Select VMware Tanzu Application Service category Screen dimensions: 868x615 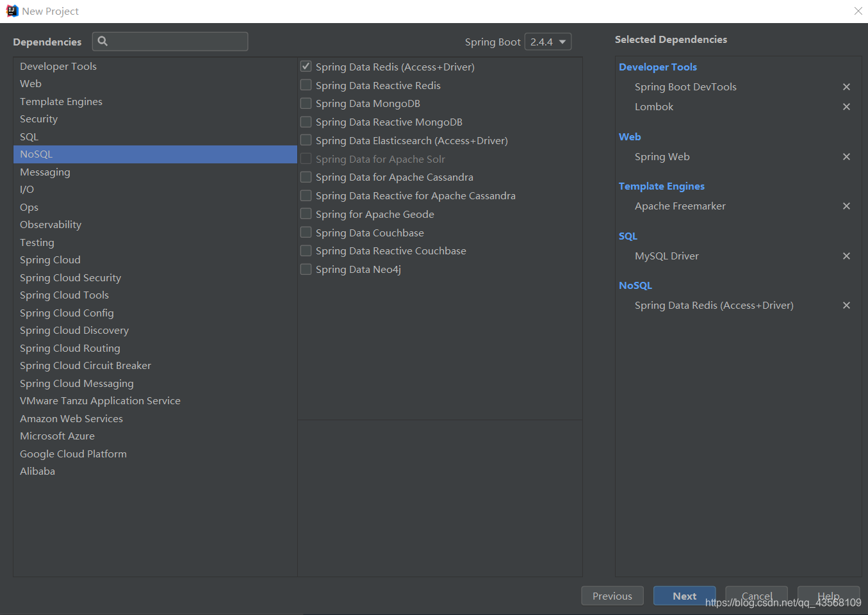pos(155,401)
